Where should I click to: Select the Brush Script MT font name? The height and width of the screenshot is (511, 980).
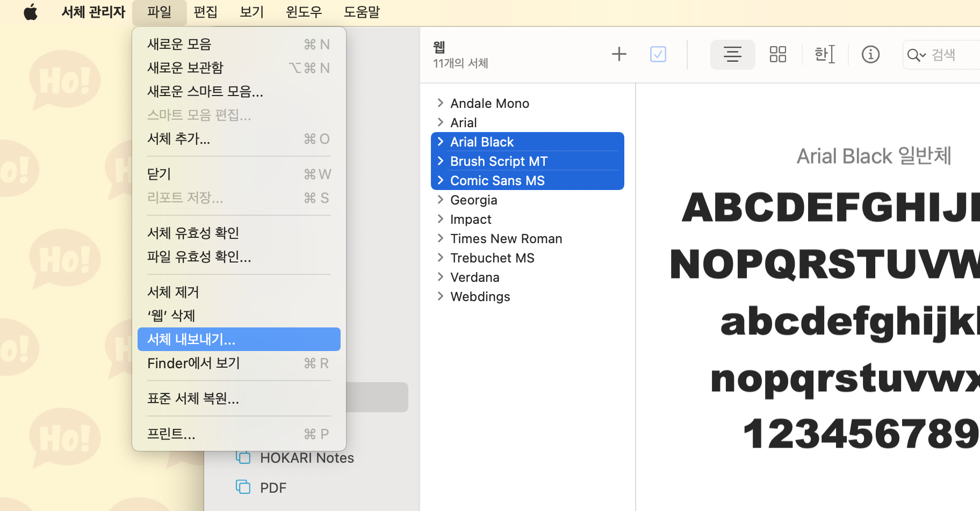tap(499, 161)
